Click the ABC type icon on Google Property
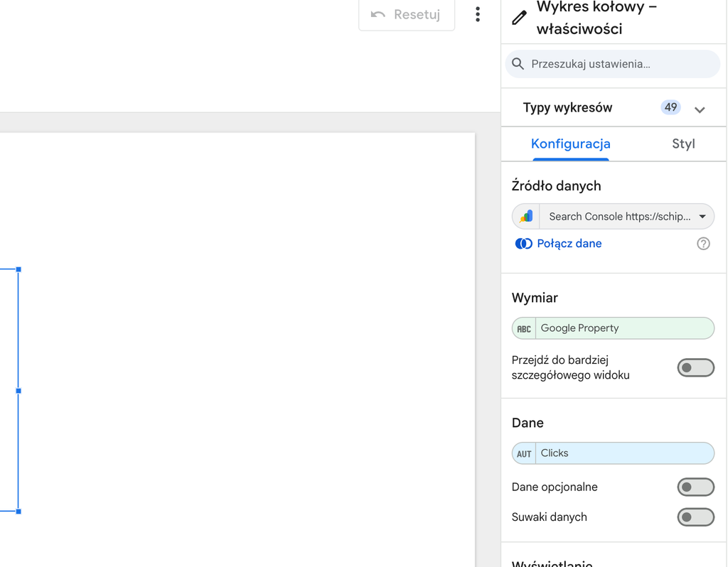This screenshot has width=728, height=567. [x=524, y=328]
